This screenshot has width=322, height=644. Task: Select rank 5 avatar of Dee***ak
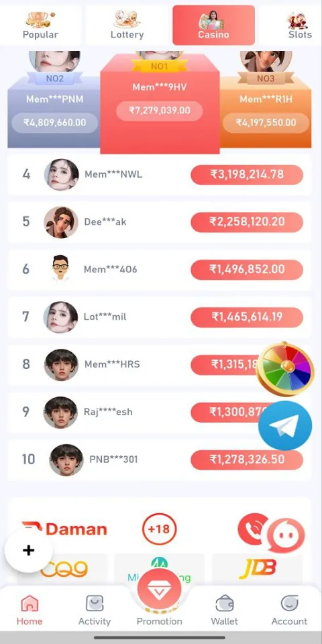tap(61, 222)
